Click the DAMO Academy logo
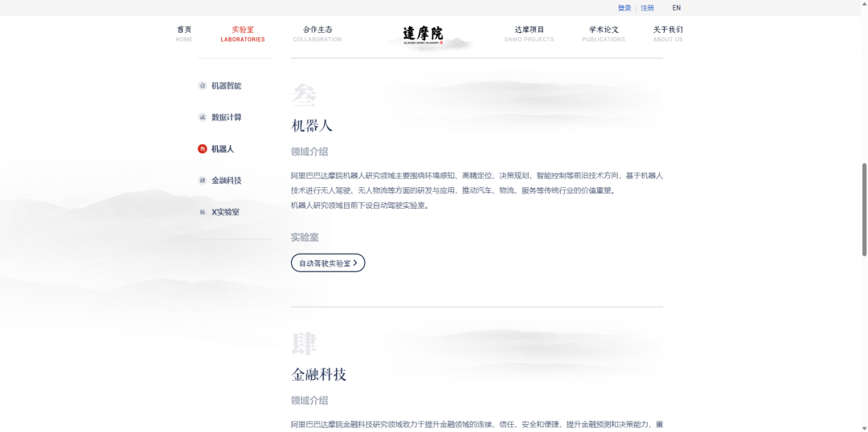 (x=423, y=35)
